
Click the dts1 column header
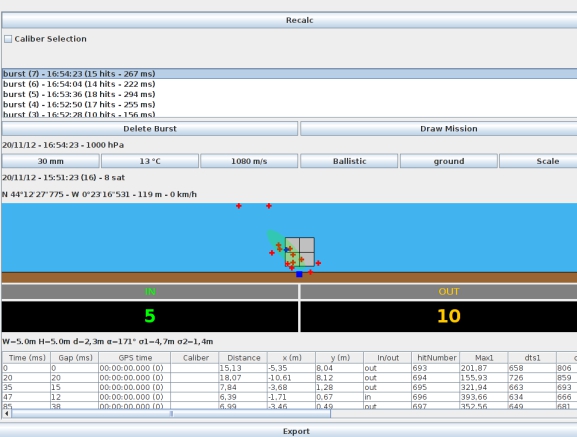(532, 358)
